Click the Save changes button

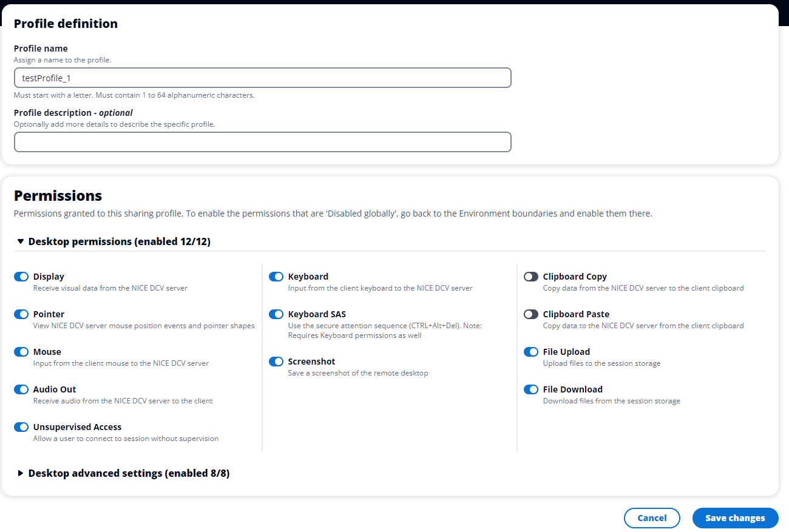point(735,518)
